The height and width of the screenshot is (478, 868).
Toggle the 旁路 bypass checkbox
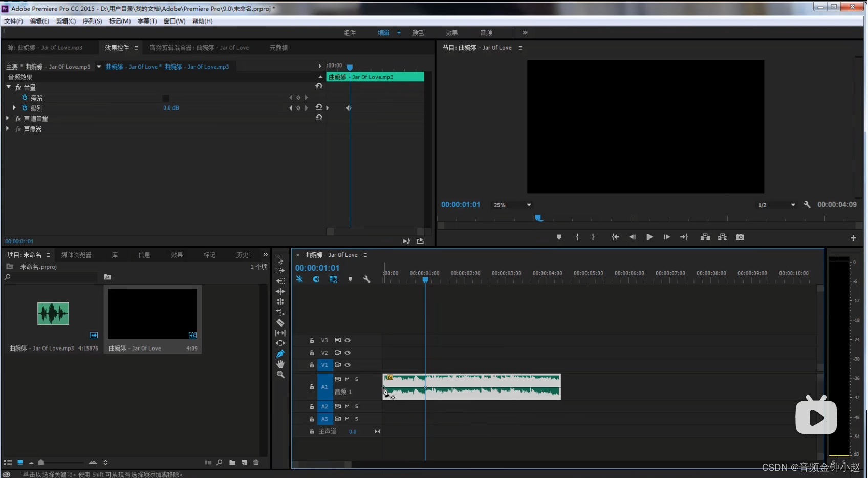[166, 98]
